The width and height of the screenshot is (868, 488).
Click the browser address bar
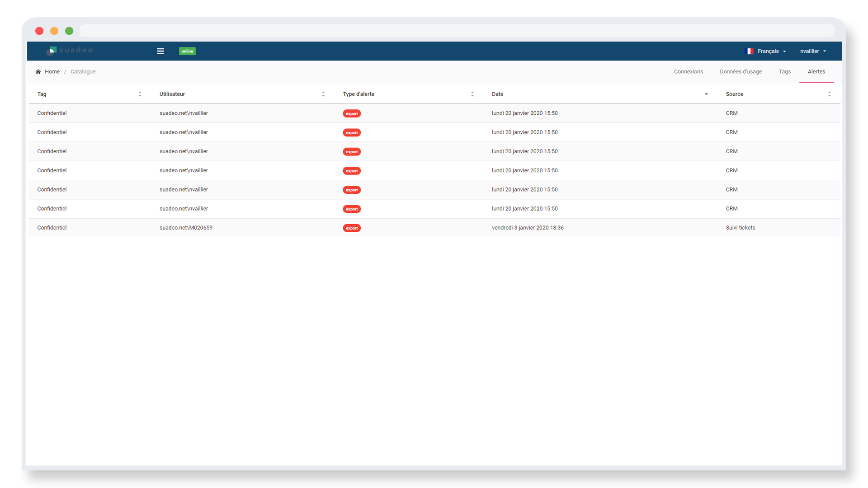coord(457,31)
